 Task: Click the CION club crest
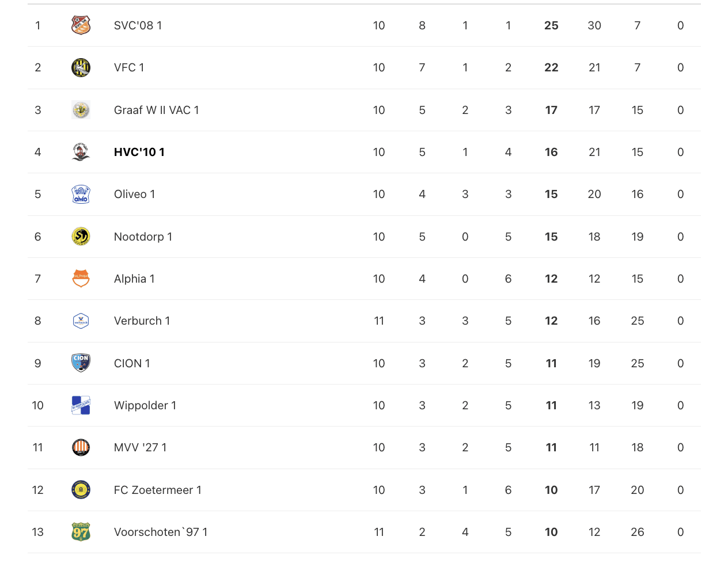pyautogui.click(x=81, y=363)
